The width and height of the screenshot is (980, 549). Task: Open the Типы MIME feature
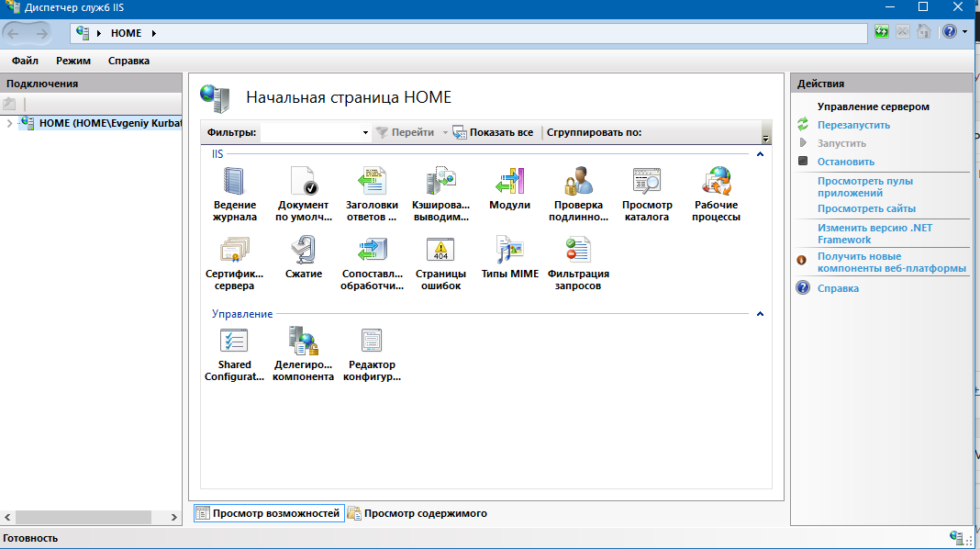tap(509, 258)
